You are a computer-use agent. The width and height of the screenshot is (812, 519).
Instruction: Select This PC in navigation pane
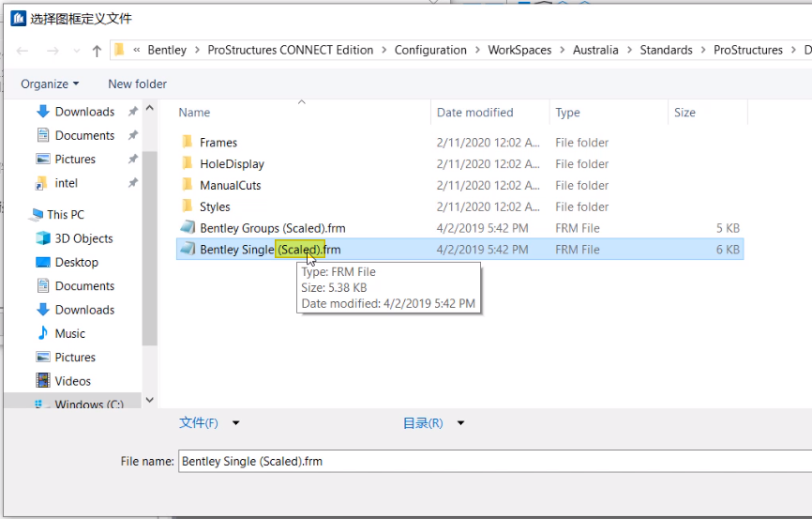(66, 215)
